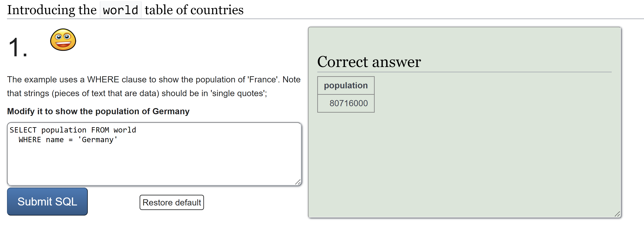
Task: Click the smiley face icon
Action: tap(63, 40)
